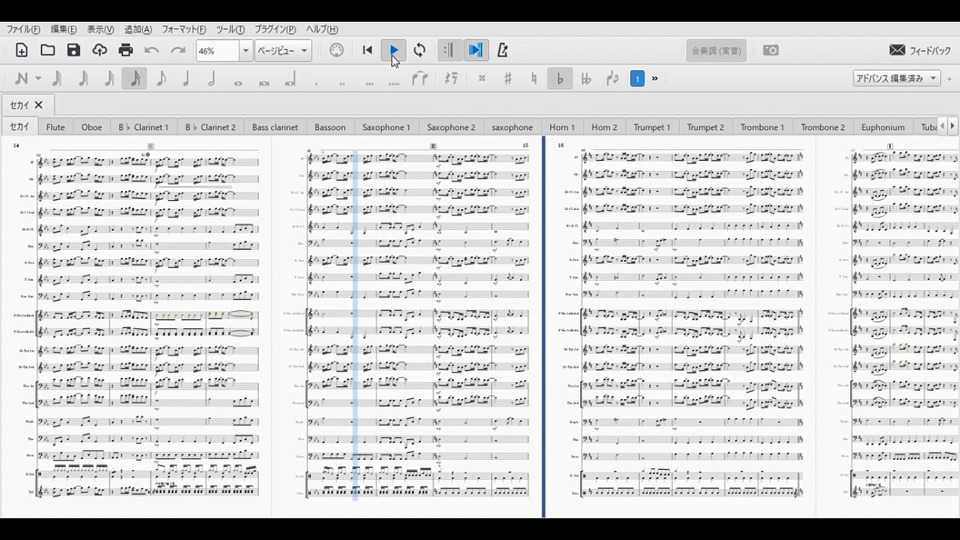Viewport: 960px width, 540px height.
Task: Add a tie between notes
Action: tap(420, 78)
